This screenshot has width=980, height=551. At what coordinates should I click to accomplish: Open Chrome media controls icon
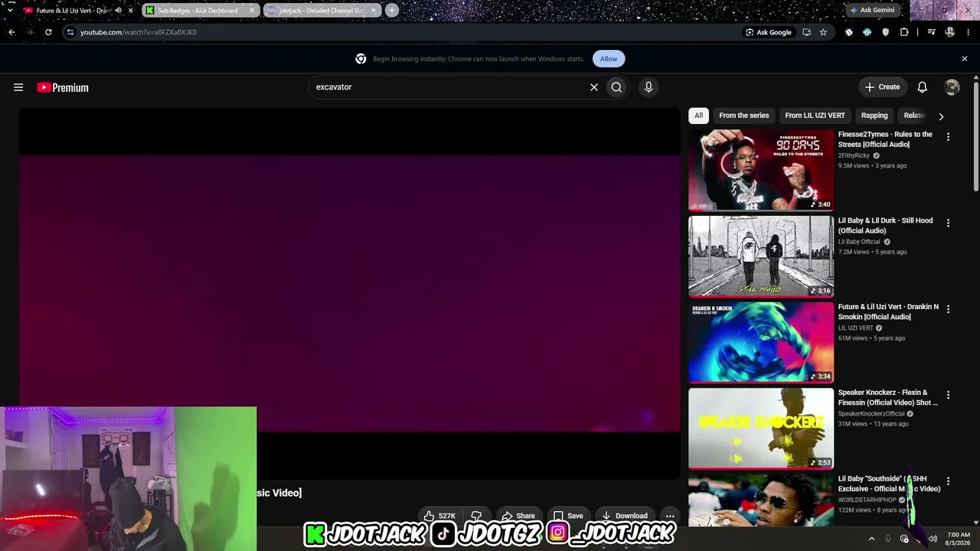coord(931,32)
